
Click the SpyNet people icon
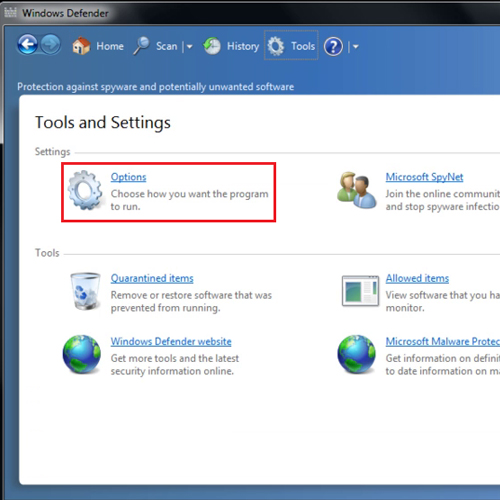point(357,190)
